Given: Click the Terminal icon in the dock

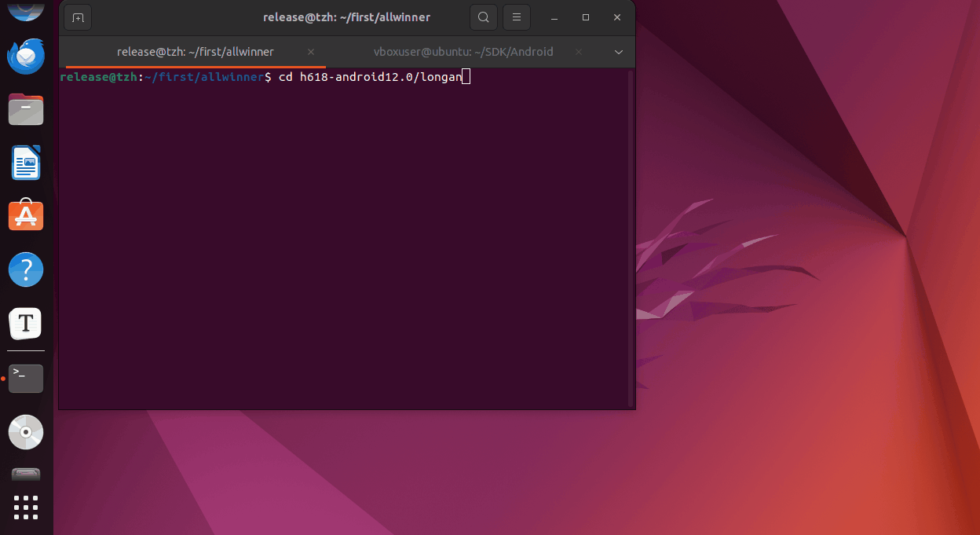Looking at the screenshot, I should (x=26, y=378).
